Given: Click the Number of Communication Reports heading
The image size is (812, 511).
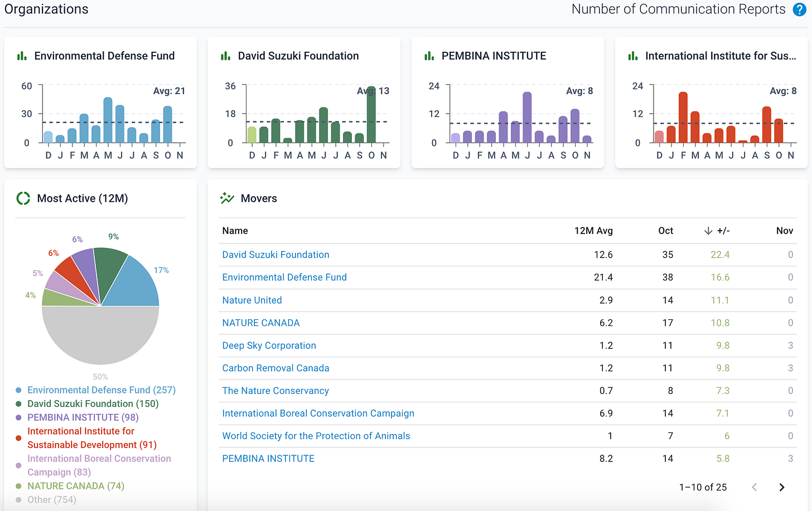Looking at the screenshot, I should click(x=678, y=9).
